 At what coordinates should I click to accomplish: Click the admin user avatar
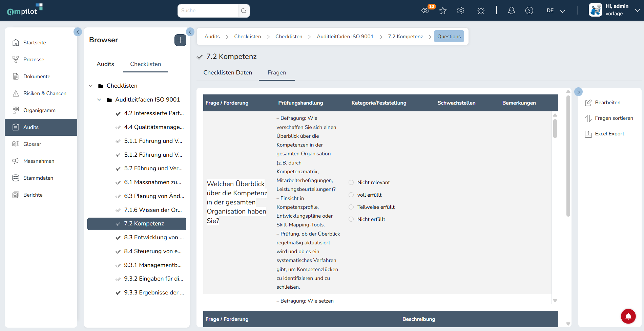[595, 10]
